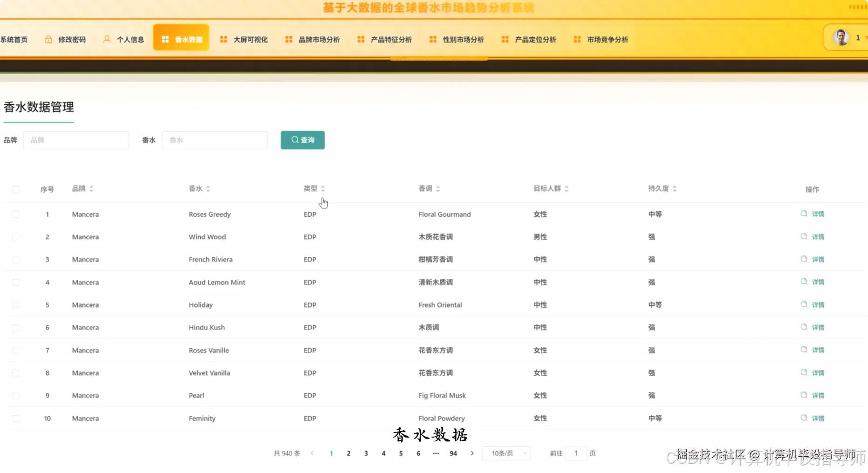868x473 pixels.
Task: Click the magnifier icon in 查询 button
Action: (294, 140)
